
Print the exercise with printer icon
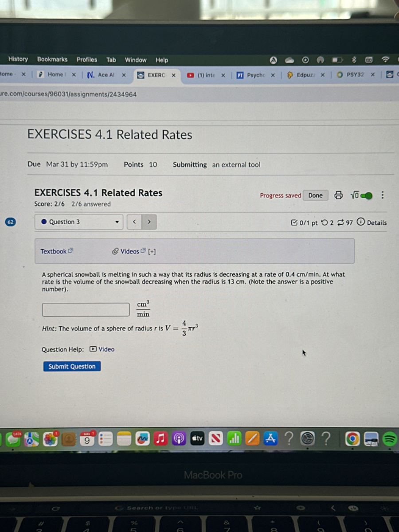pos(338,195)
